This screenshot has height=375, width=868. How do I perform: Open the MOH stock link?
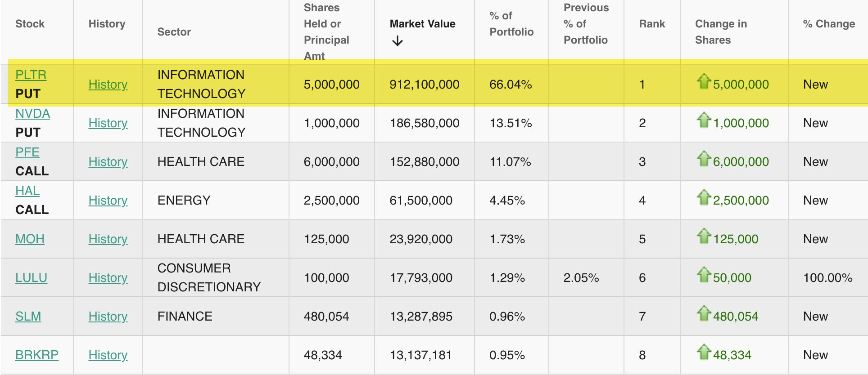pos(30,239)
